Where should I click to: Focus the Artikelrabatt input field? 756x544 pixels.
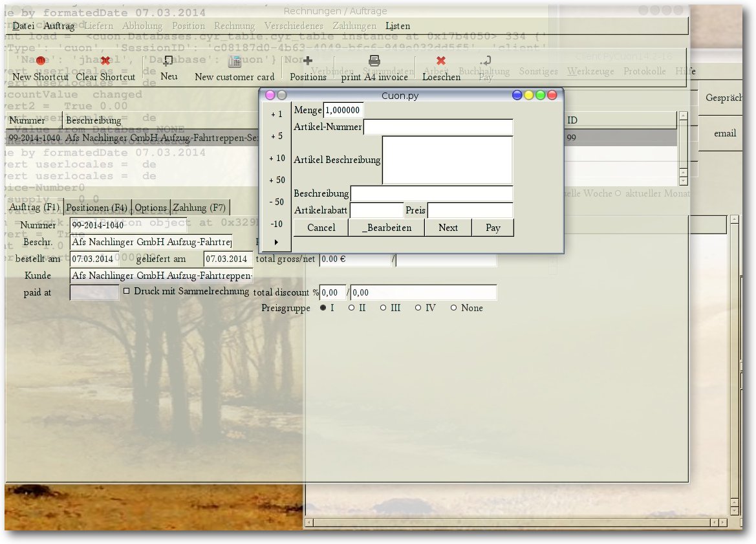376,210
